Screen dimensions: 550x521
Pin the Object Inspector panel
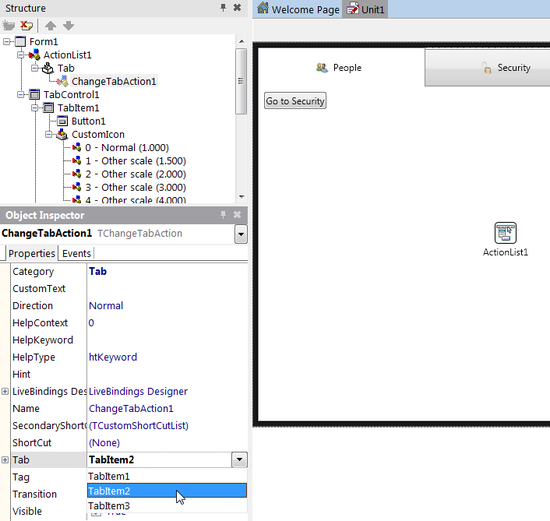[223, 215]
